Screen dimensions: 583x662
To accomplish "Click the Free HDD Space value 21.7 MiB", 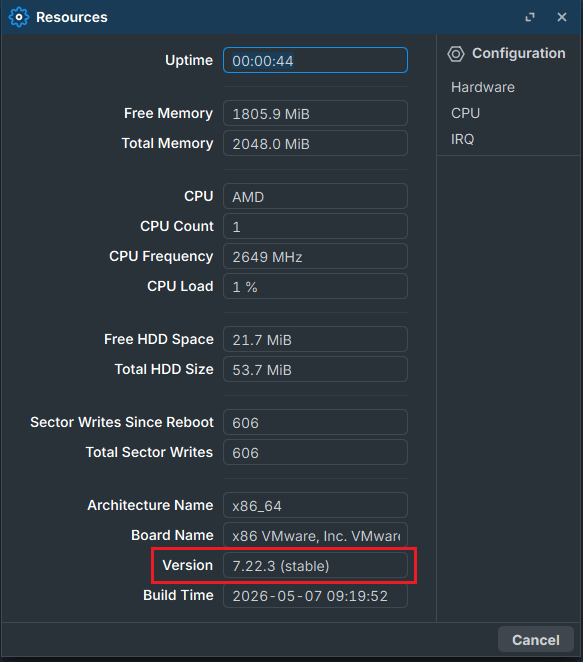I will tap(315, 339).
